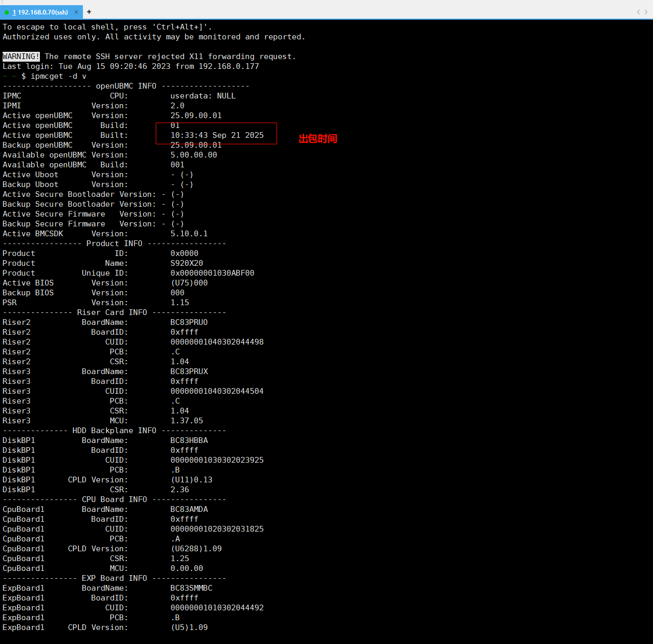Click the highlighted WARNING! text
This screenshot has width=653, height=644.
tap(21, 56)
